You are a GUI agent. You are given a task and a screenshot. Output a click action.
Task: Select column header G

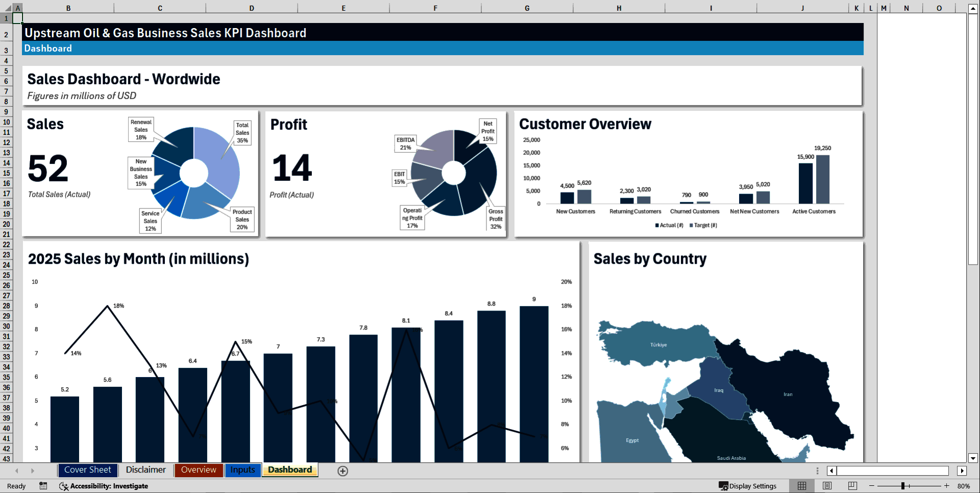(527, 8)
